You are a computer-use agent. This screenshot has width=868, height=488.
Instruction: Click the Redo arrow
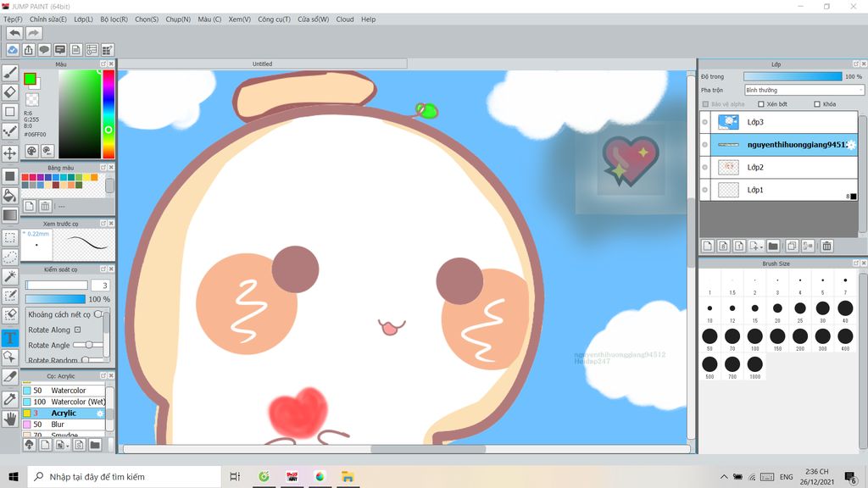[34, 33]
